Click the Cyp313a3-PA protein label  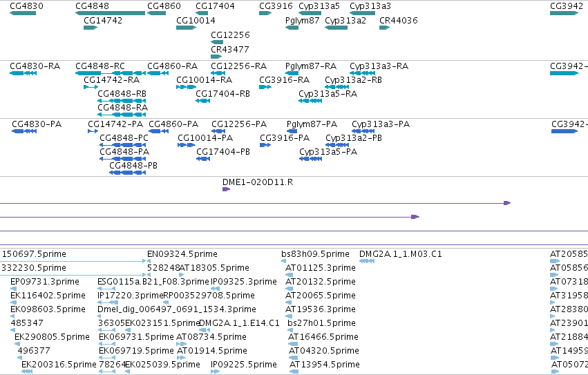coord(381,124)
